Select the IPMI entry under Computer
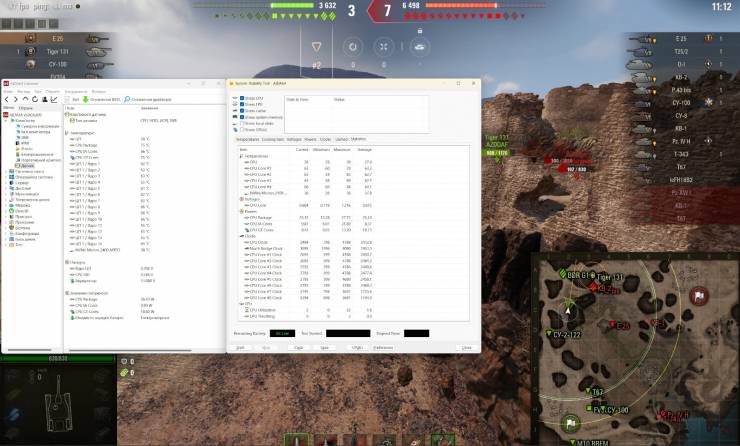The height and width of the screenshot is (446, 740). tap(23, 143)
